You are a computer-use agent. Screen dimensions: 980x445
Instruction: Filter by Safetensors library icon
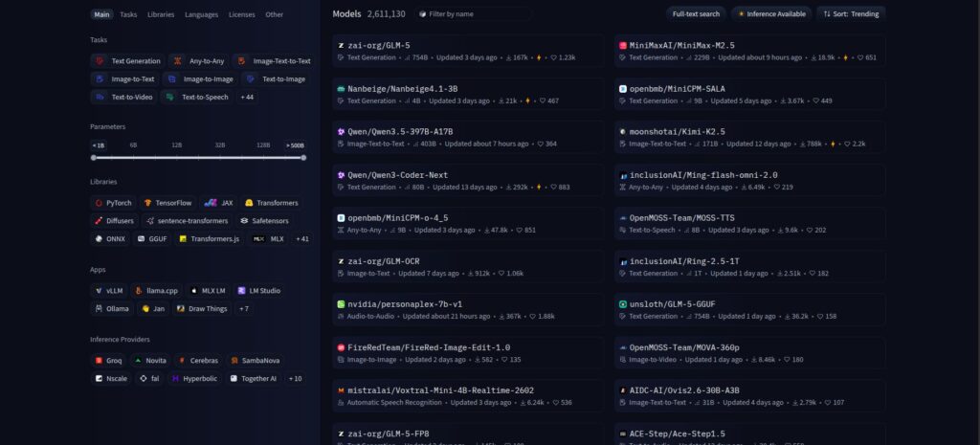(x=244, y=221)
